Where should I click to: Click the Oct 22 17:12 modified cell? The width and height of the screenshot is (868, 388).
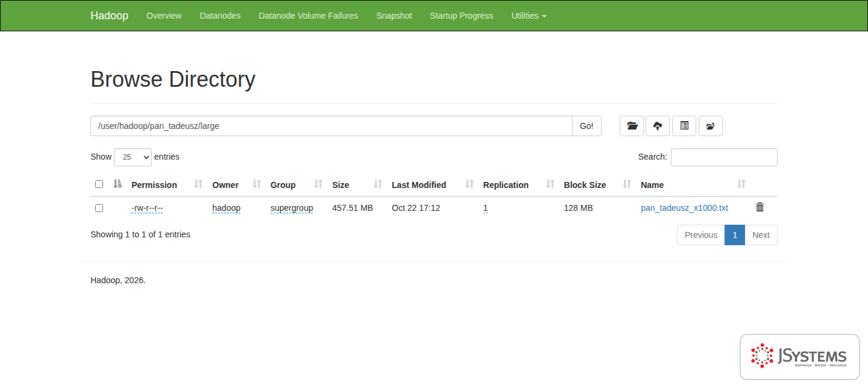coord(416,208)
